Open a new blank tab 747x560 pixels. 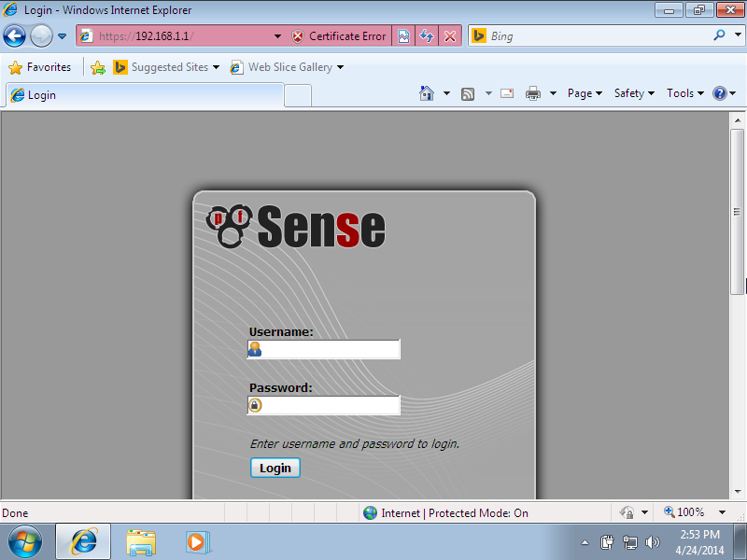pos(298,96)
